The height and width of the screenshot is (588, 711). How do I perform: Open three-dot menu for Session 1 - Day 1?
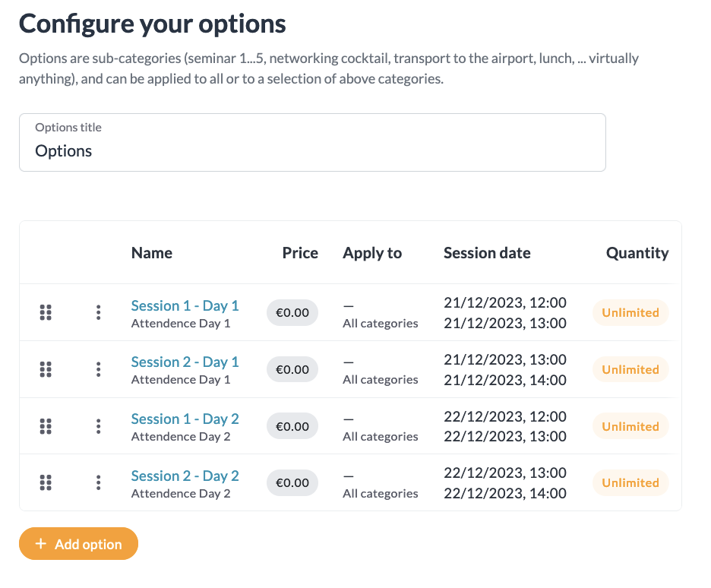point(99,312)
